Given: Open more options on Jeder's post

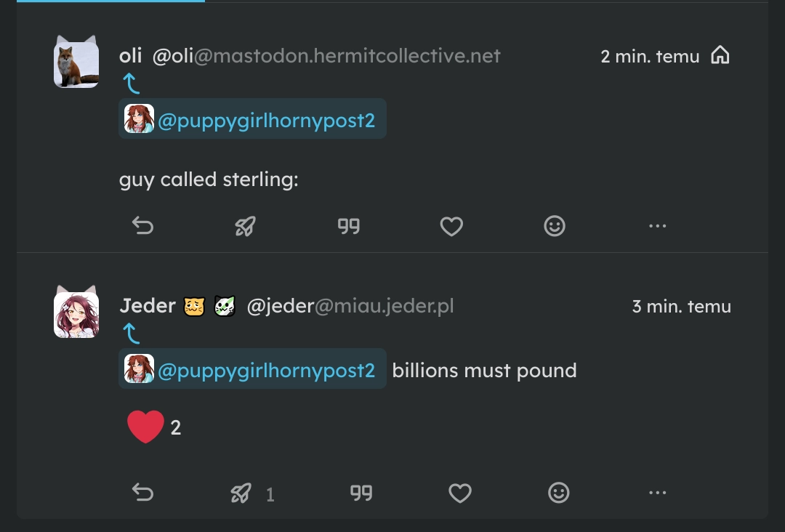Looking at the screenshot, I should (x=657, y=493).
